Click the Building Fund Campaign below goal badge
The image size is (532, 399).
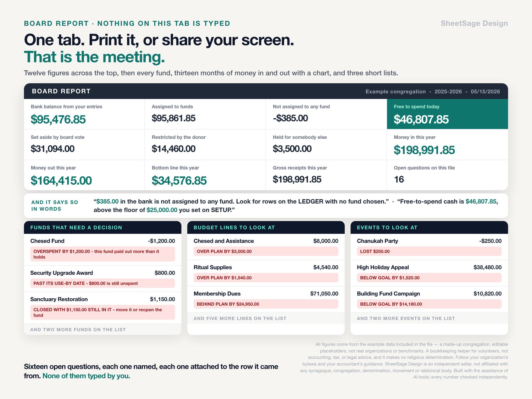coord(429,304)
